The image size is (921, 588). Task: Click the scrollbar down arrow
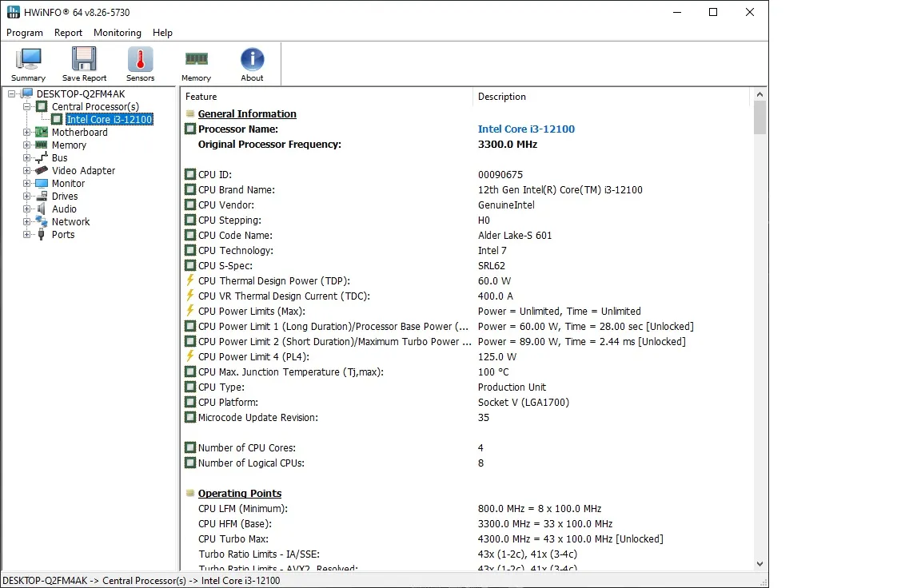point(760,563)
